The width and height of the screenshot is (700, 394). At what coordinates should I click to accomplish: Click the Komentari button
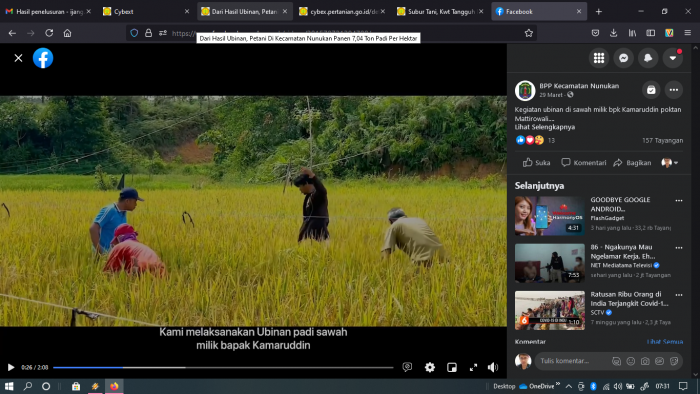coord(583,163)
